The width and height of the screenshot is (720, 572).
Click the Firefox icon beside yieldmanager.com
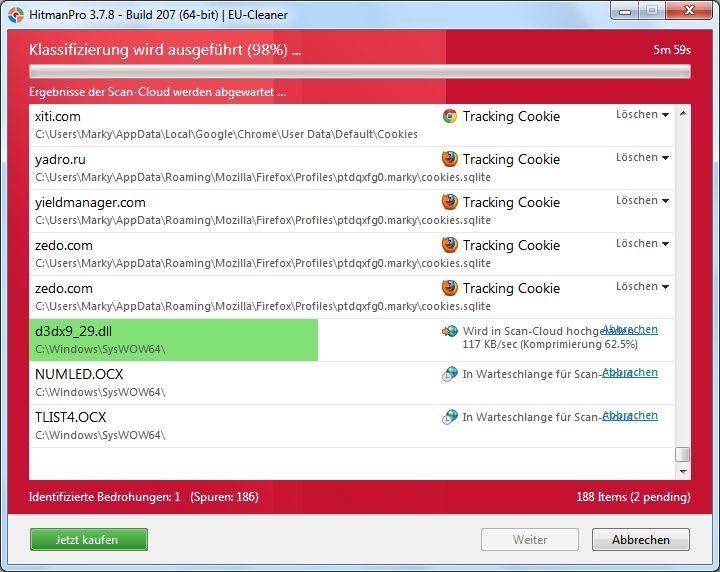tap(450, 202)
